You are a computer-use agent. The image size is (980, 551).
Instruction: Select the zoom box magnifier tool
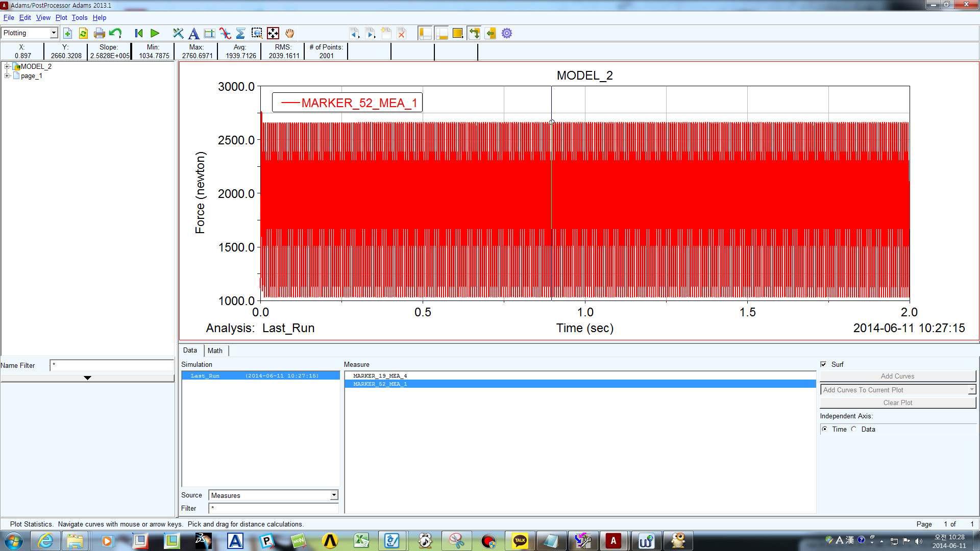click(x=257, y=34)
